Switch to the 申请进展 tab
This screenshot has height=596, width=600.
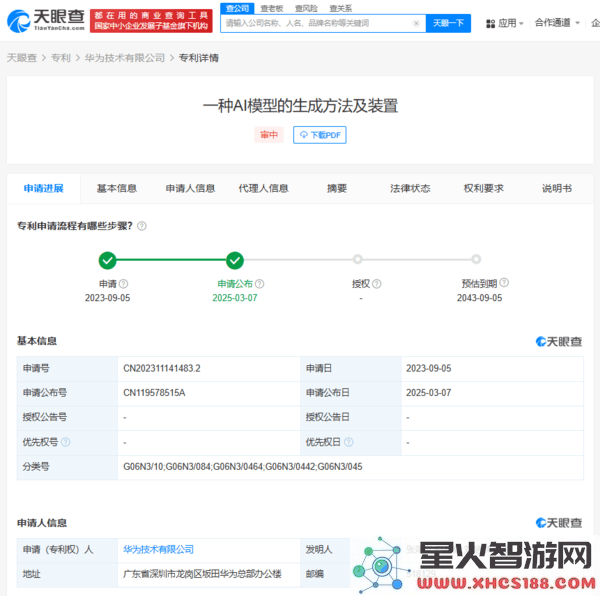coord(44,188)
